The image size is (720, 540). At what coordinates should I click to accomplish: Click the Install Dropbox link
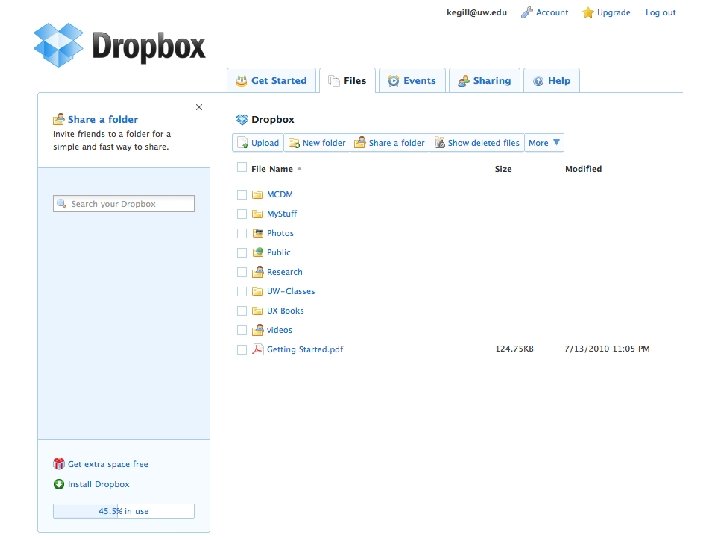point(99,484)
